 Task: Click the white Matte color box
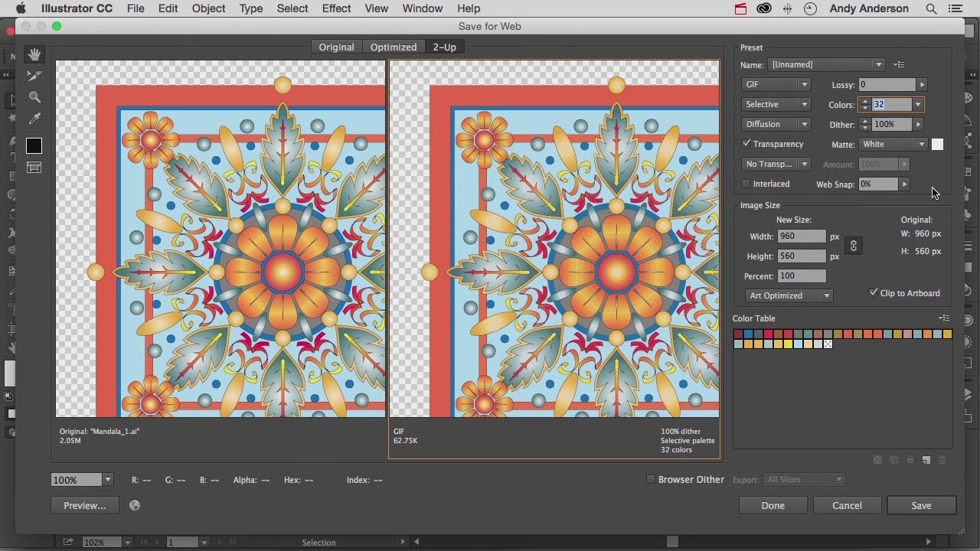[937, 145]
